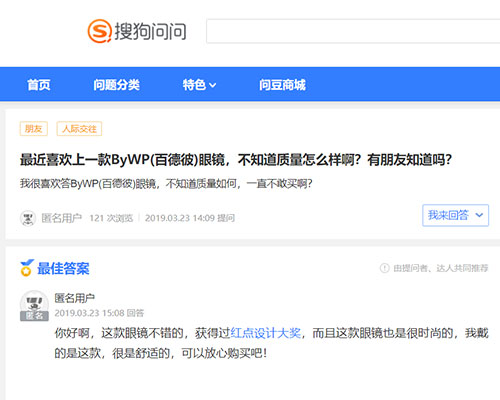Image resolution: width=500 pixels, height=400 pixels.
Task: Click the question title about ByWP眼镜
Action: pyautogui.click(x=236, y=160)
